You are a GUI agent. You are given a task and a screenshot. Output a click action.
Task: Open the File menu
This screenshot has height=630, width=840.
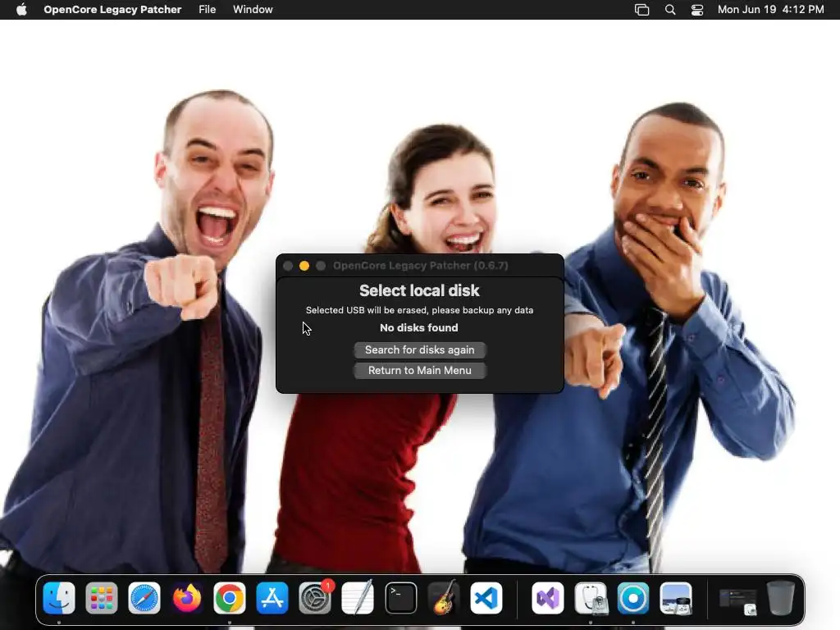[208, 10]
